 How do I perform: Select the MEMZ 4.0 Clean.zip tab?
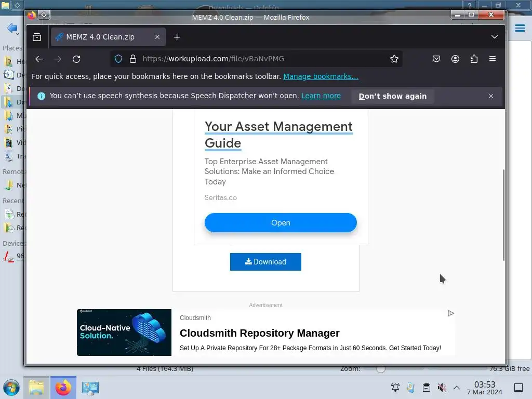pos(108,37)
